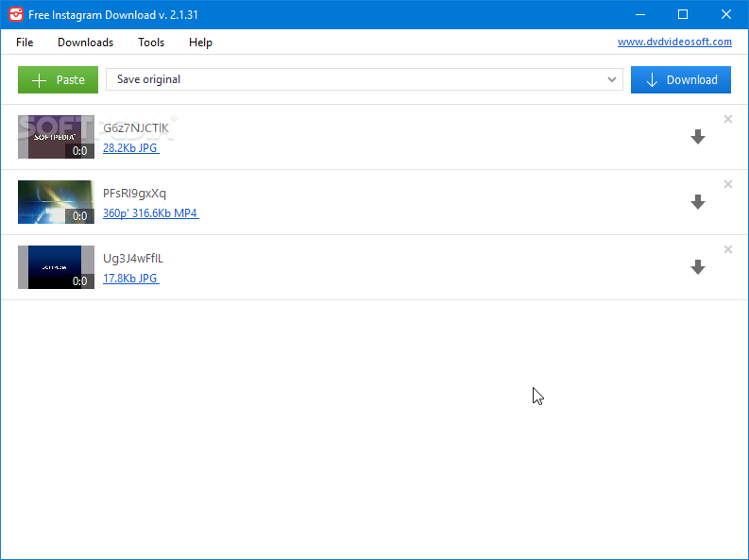Select the PFsRI9gxXq video thumbnail
The width and height of the screenshot is (749, 560).
click(56, 202)
